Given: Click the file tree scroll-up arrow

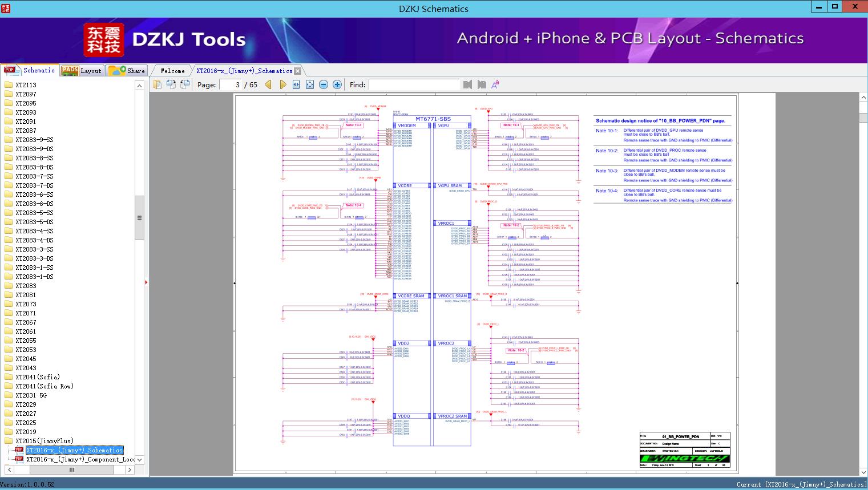Looking at the screenshot, I should pyautogui.click(x=139, y=86).
